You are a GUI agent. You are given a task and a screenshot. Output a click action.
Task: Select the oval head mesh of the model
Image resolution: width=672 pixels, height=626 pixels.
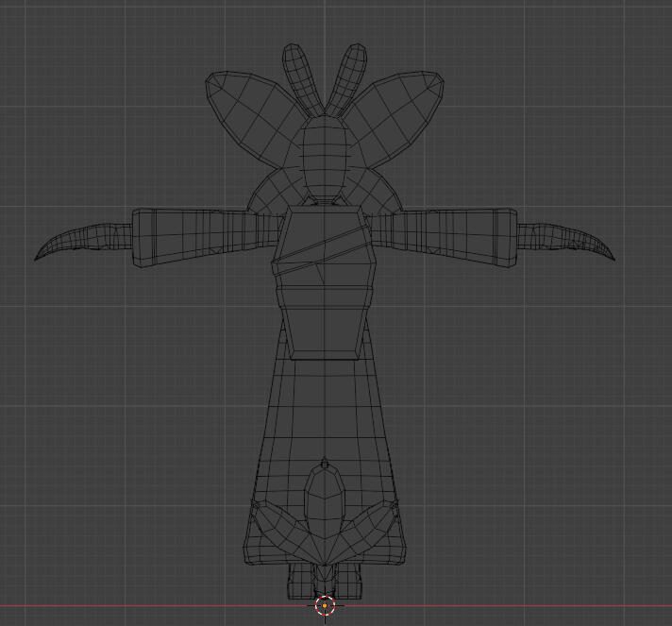(325, 158)
